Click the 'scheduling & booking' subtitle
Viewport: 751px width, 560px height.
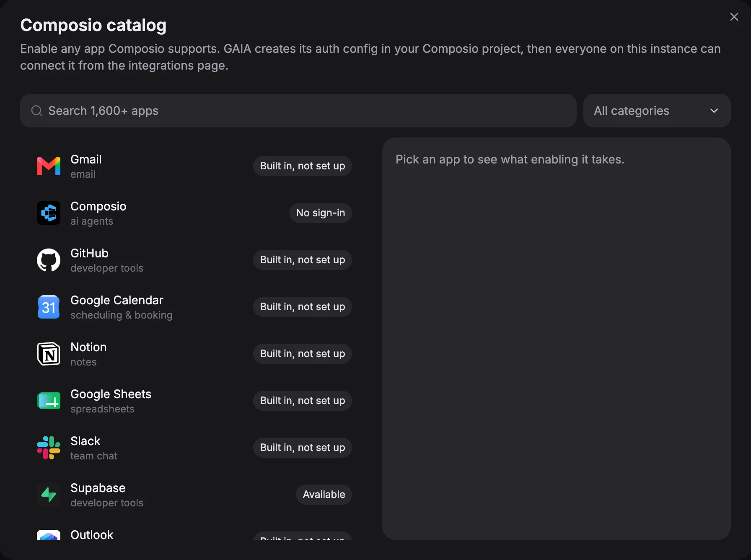point(121,315)
